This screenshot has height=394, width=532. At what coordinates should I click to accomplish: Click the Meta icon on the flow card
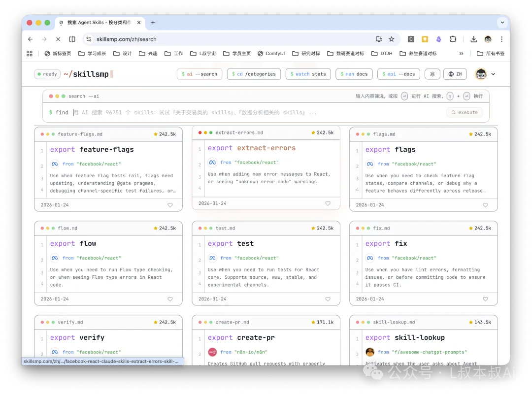pyautogui.click(x=55, y=258)
